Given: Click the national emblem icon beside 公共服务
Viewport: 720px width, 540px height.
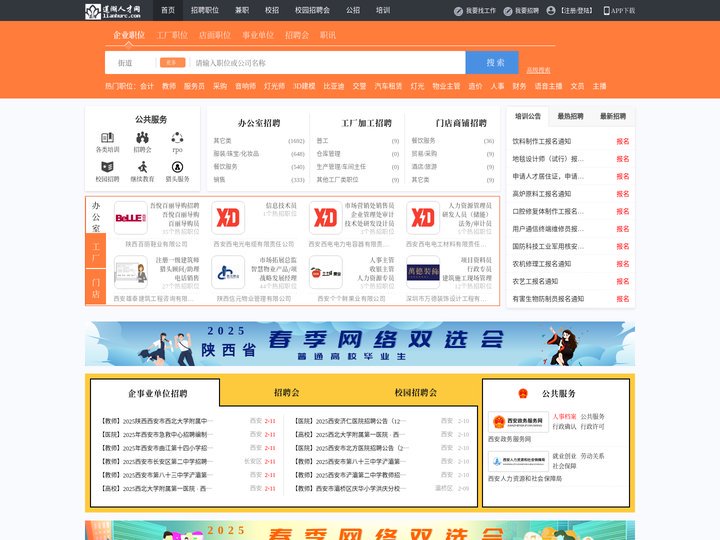Looking at the screenshot, I should coord(523,394).
